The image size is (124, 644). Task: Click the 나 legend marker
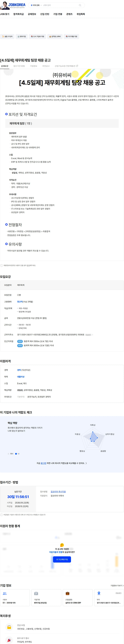tap(16, 454)
